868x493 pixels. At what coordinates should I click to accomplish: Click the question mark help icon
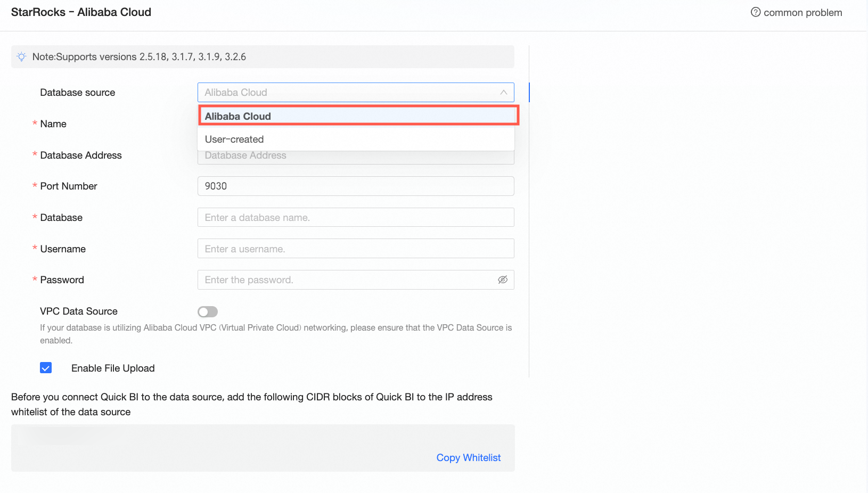756,12
